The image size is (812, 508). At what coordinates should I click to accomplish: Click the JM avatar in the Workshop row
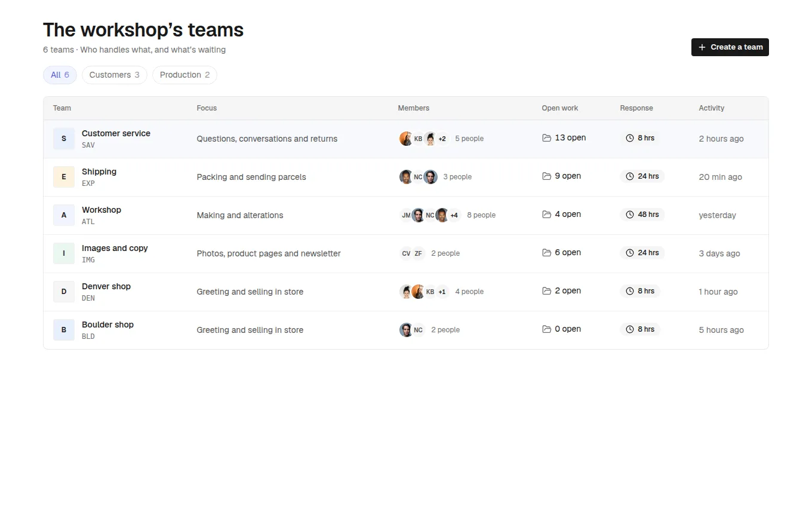(x=406, y=215)
